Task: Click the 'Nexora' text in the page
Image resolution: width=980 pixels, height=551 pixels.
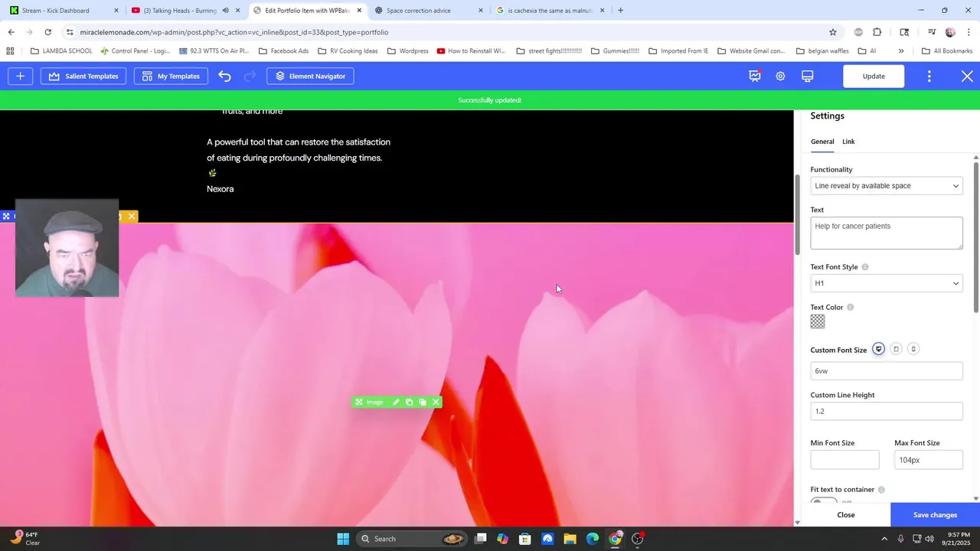Action: (x=220, y=189)
